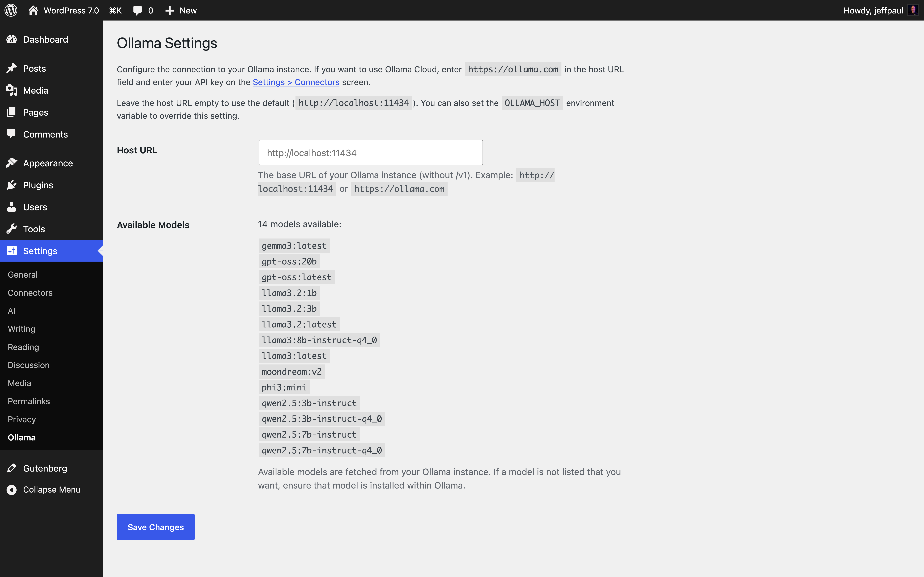Click the home site icon
Image resolution: width=924 pixels, height=577 pixels.
33,10
